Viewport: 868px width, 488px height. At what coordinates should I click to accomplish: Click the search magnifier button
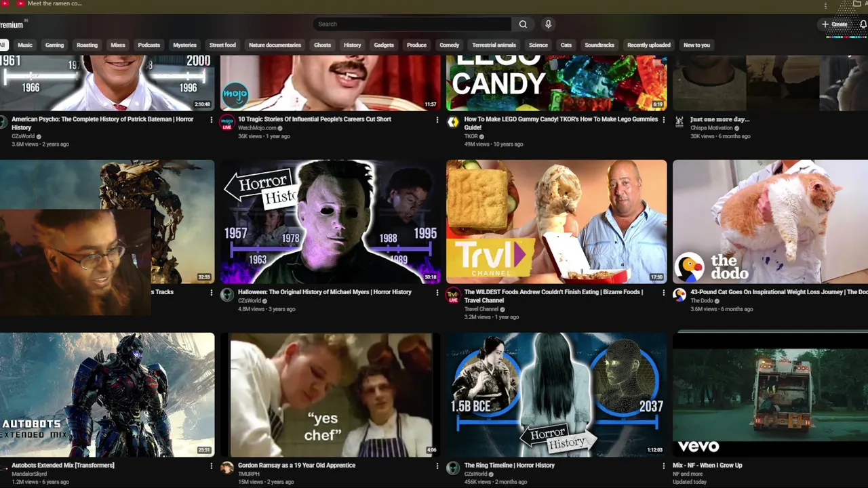tap(523, 24)
